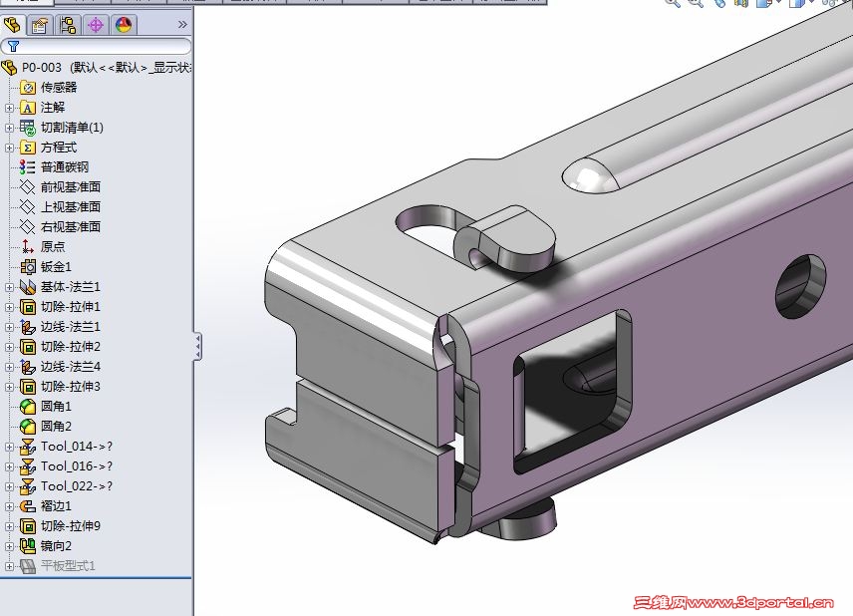Click the text label 圆角2
This screenshot has height=616, width=853.
pos(56,426)
